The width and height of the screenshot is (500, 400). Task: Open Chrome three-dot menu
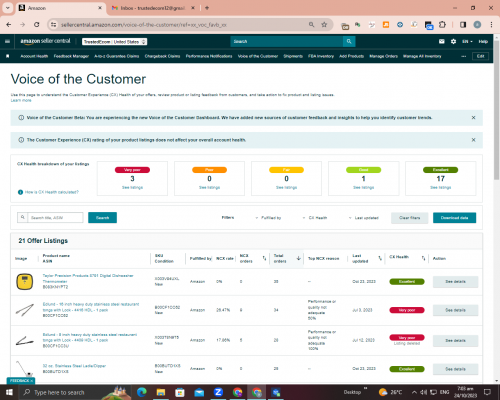coord(491,25)
